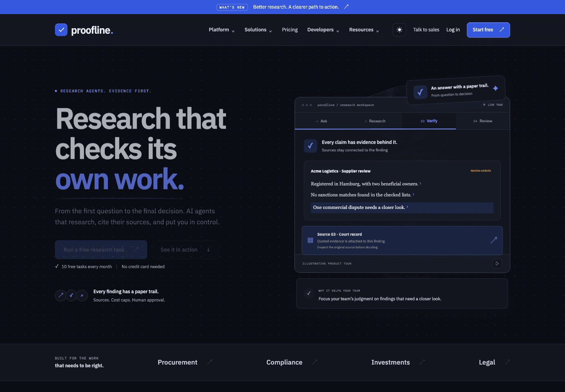Open the Resources dropdown
This screenshot has width=565, height=392.
tap(364, 30)
